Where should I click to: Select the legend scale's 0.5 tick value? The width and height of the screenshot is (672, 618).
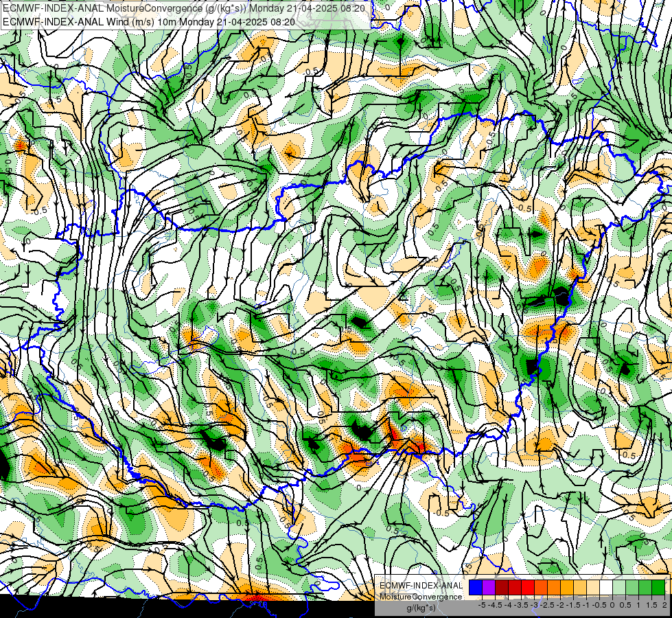pos(626,605)
